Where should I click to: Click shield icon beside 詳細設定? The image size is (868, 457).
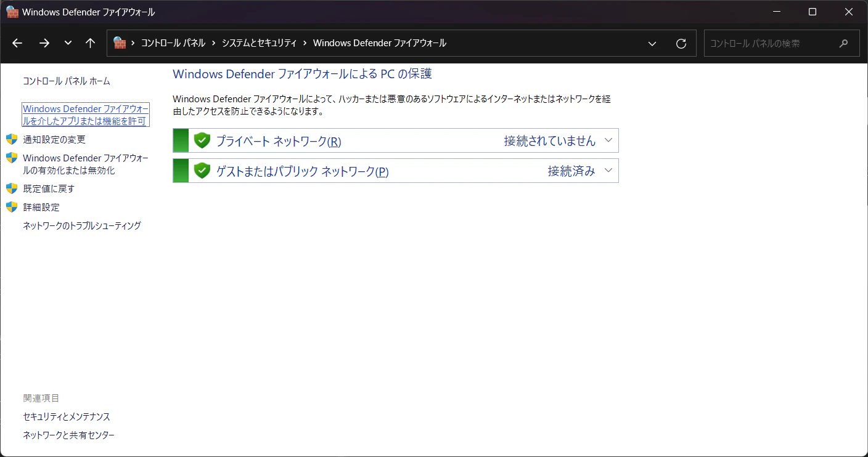point(11,207)
